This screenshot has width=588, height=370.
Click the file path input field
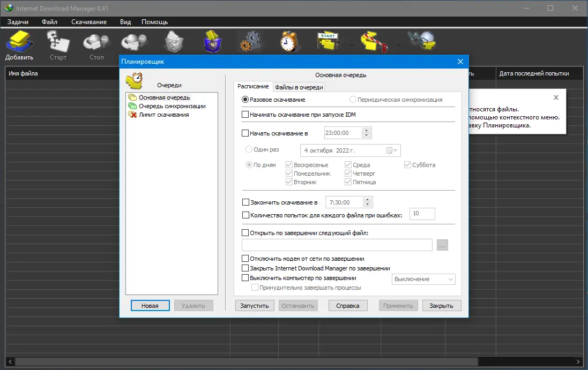(337, 245)
